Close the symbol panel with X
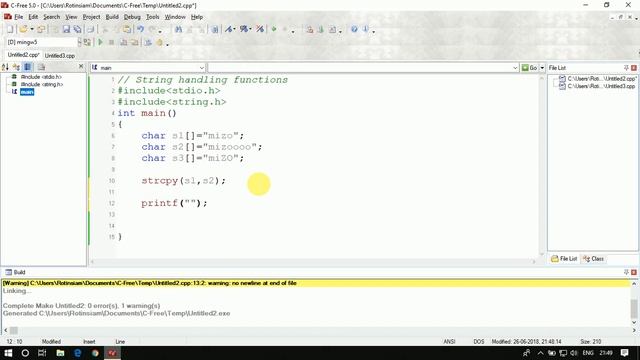The height and width of the screenshot is (360, 640). pos(81,67)
